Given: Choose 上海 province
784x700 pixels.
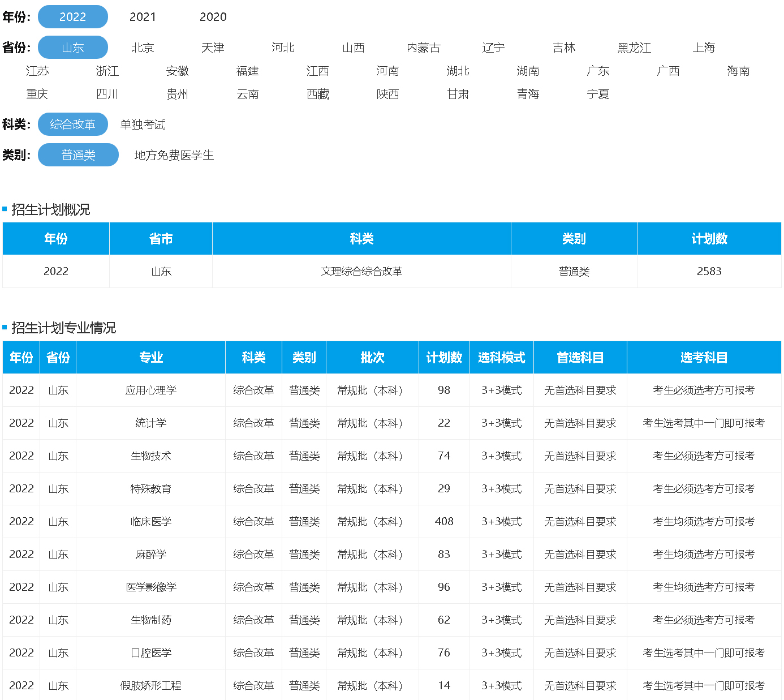Looking at the screenshot, I should click(x=704, y=48).
